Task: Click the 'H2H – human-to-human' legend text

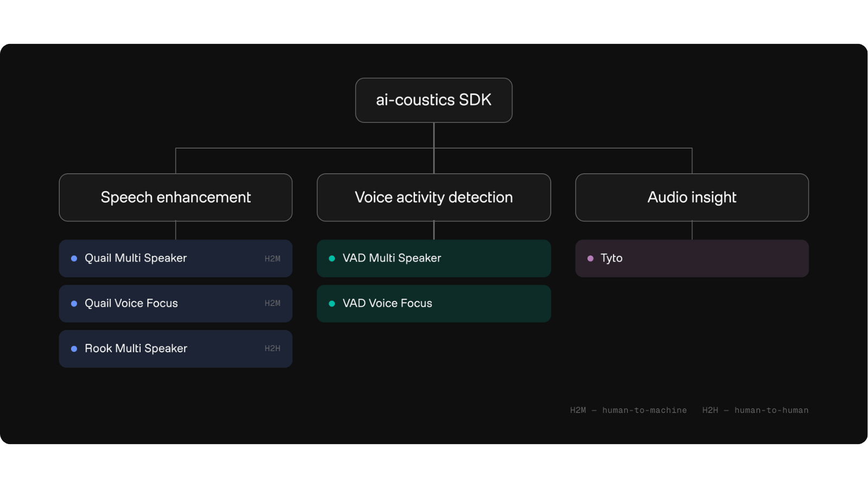Action: tap(755, 410)
